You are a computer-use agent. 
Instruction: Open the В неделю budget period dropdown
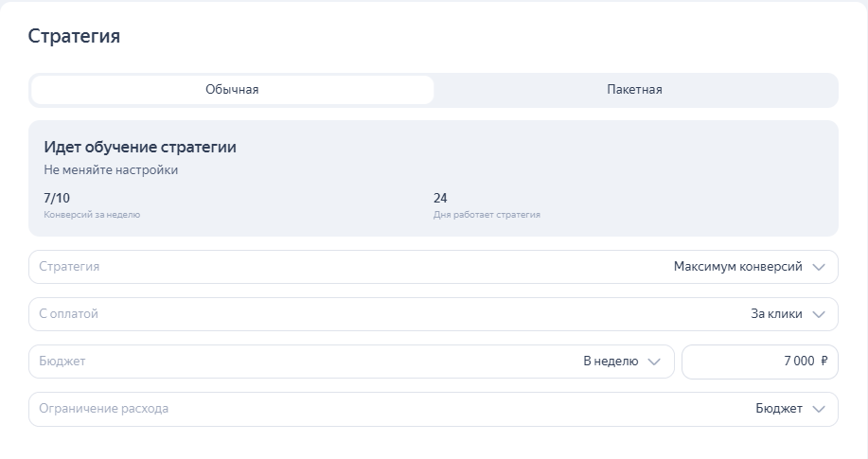351,362
